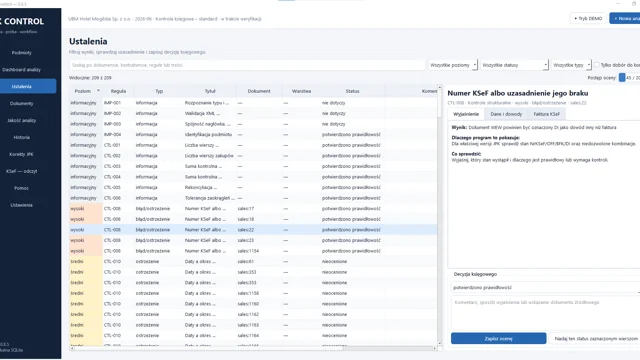Sort table by Typ column
Screen dimensions: 640x360
pyautogui.click(x=159, y=91)
